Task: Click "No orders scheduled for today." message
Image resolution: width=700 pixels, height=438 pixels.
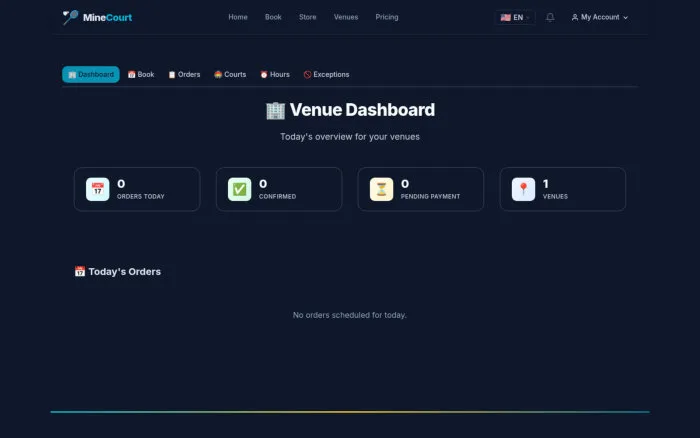Action: tap(350, 315)
